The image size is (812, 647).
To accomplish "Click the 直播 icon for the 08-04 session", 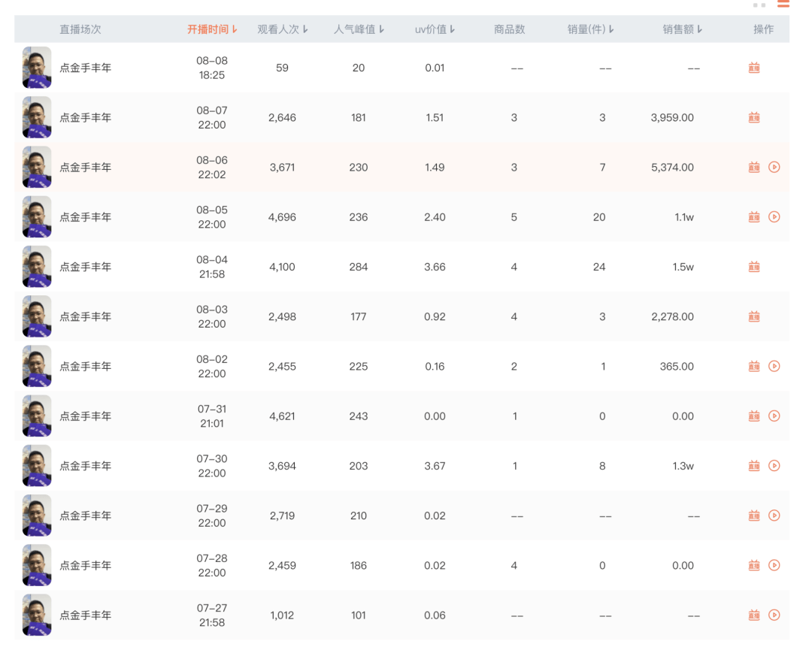I will click(x=753, y=267).
